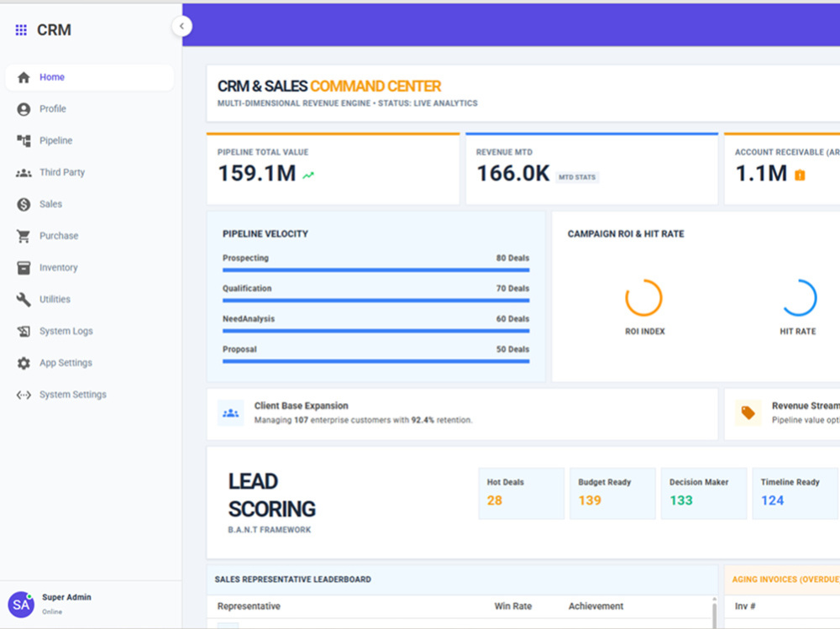Click the CRM app title
The image size is (840, 629).
(x=54, y=30)
